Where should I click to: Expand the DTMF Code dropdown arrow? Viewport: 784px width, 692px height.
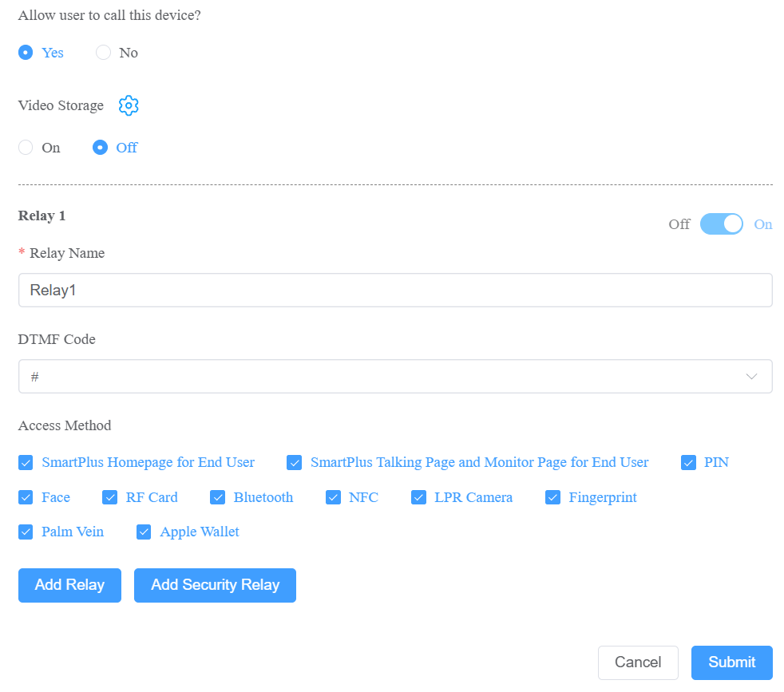tap(751, 377)
